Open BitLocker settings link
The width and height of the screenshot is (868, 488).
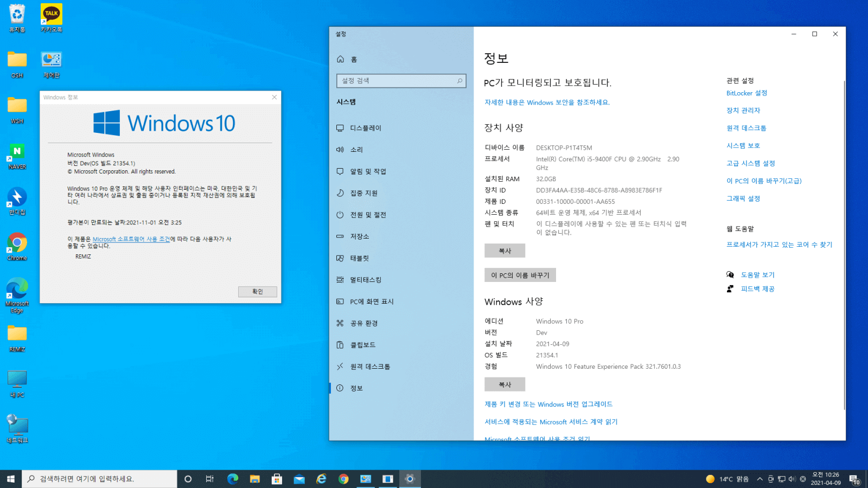coord(746,93)
